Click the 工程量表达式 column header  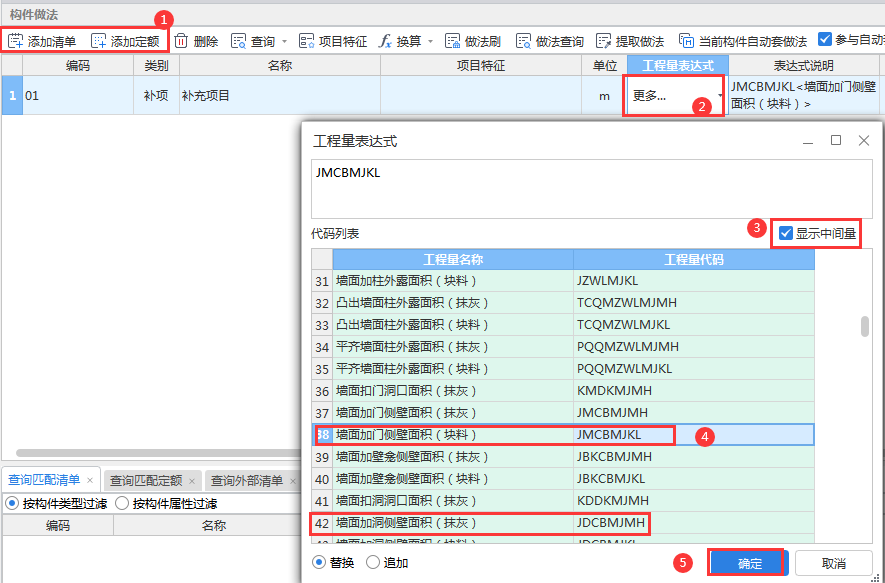[x=678, y=65]
